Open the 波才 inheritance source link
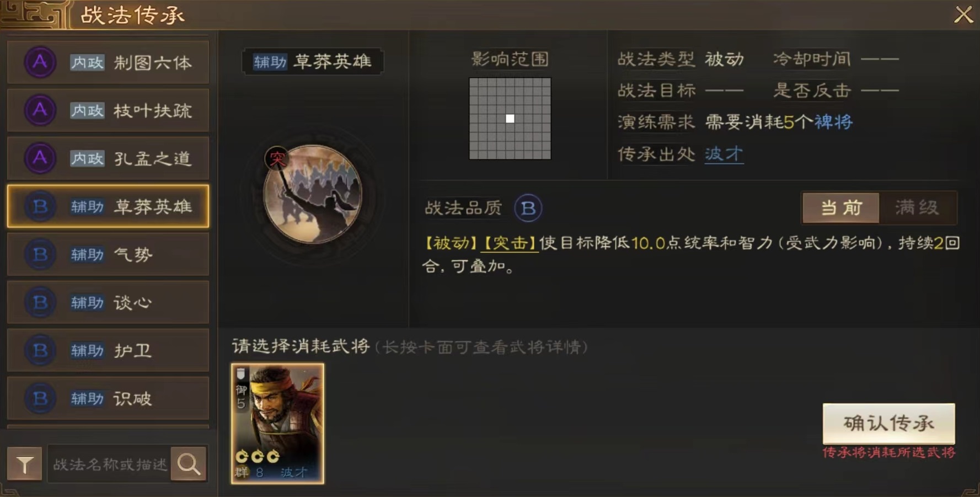 pos(724,154)
